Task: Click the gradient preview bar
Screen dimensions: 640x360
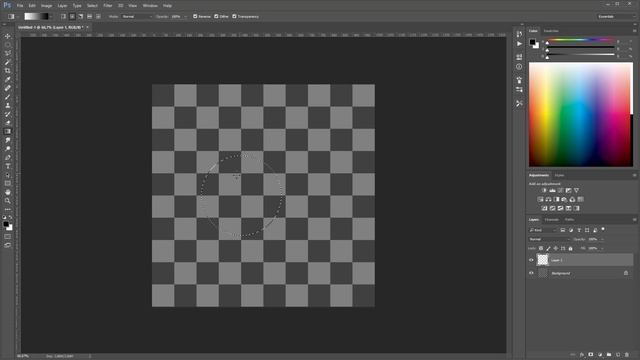Action: pyautogui.click(x=36, y=16)
